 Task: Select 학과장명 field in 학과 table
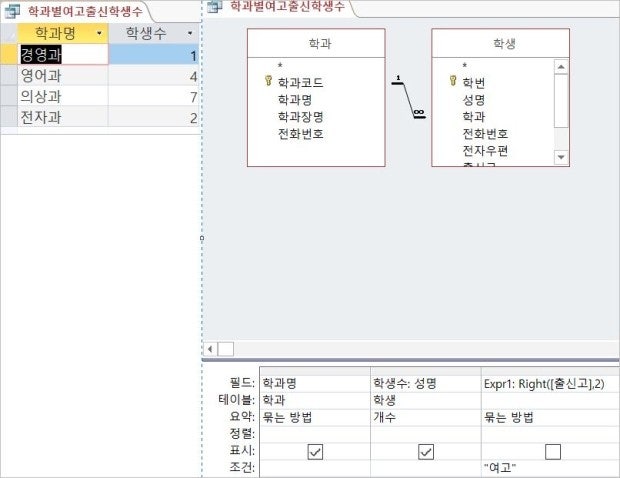coord(301,117)
